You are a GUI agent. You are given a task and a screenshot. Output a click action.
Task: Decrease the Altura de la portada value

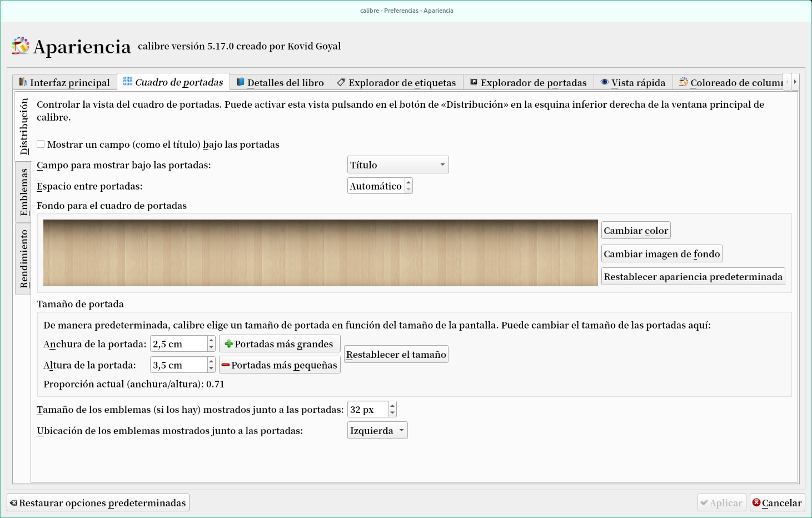click(211, 369)
